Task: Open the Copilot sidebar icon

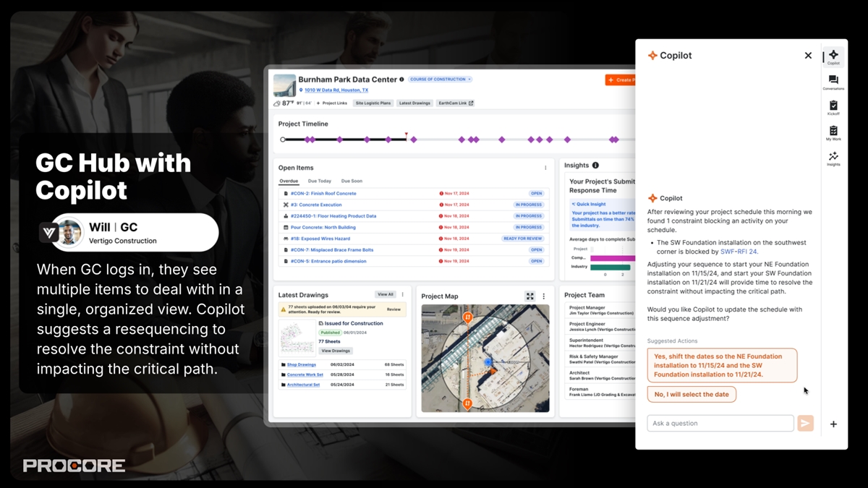Action: [x=833, y=56]
